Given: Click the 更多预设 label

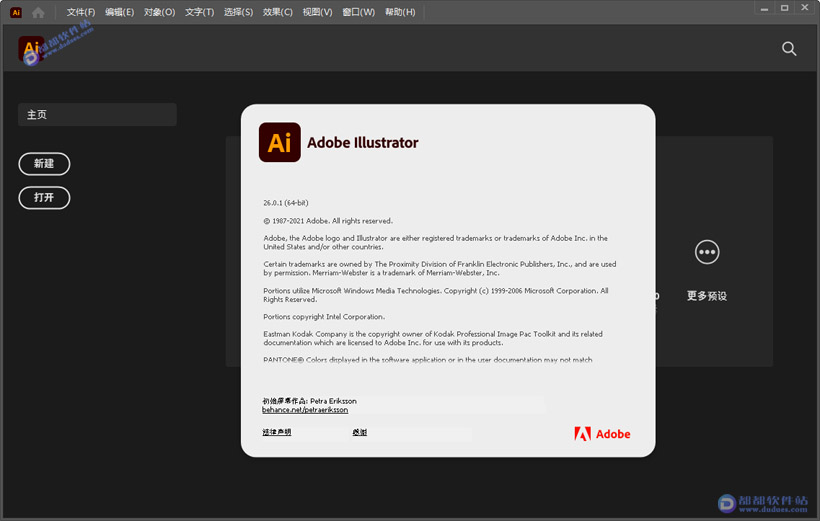Looking at the screenshot, I should pos(707,296).
